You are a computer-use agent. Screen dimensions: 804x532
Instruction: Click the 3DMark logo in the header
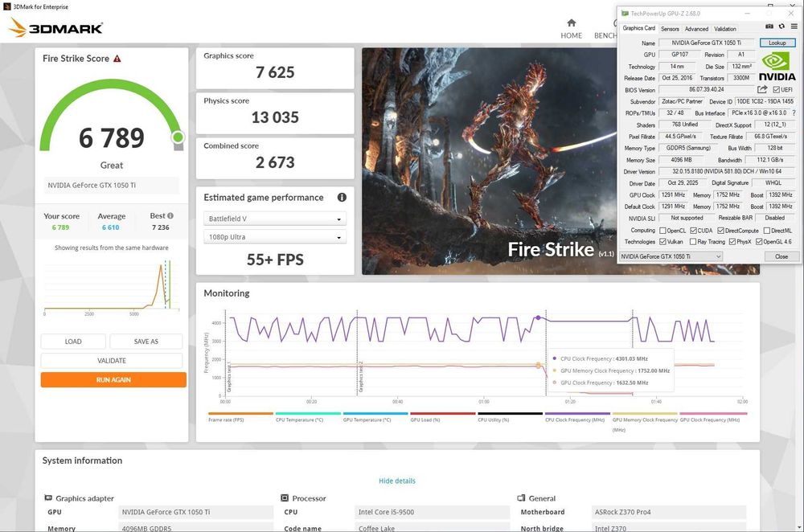point(56,27)
